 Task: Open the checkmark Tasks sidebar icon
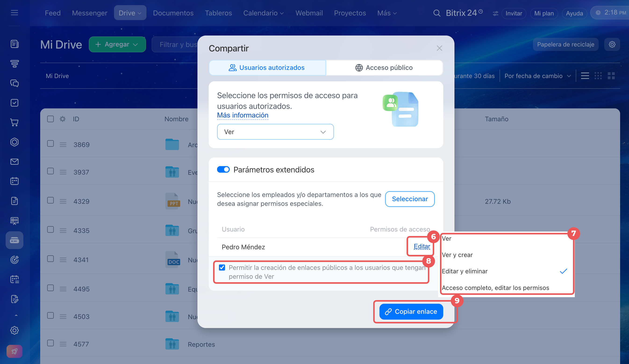click(x=14, y=103)
